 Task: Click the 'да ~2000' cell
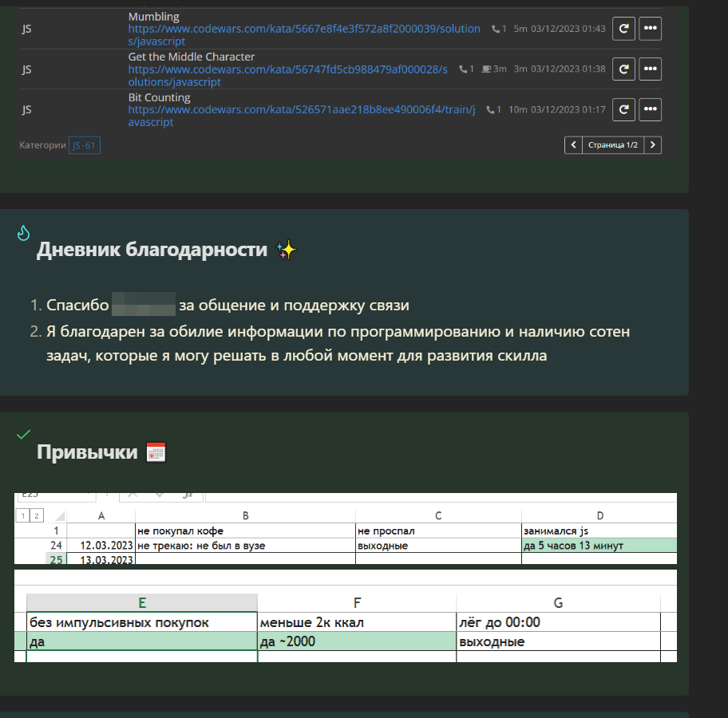pos(357,641)
